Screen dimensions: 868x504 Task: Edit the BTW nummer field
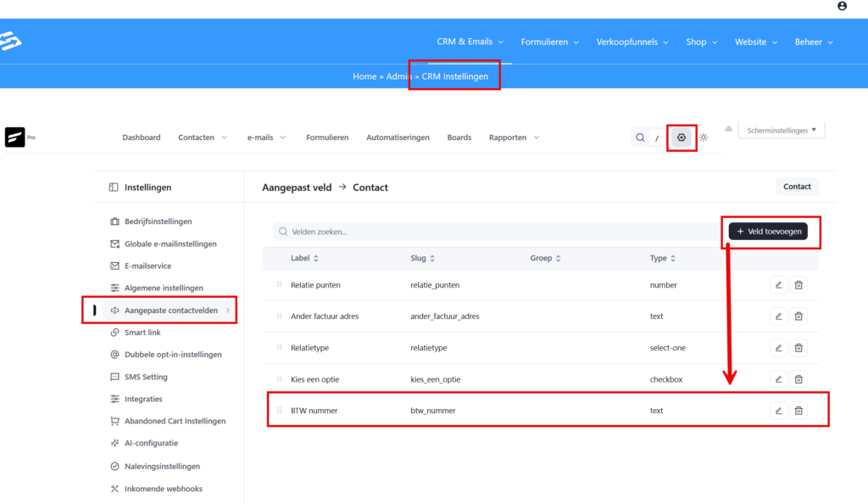778,411
